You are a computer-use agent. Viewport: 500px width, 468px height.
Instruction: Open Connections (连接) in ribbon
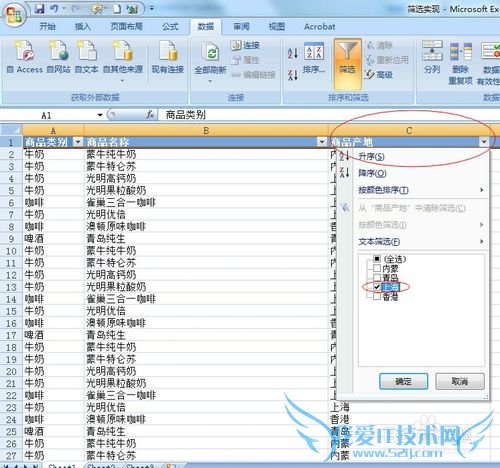pyautogui.click(x=245, y=45)
